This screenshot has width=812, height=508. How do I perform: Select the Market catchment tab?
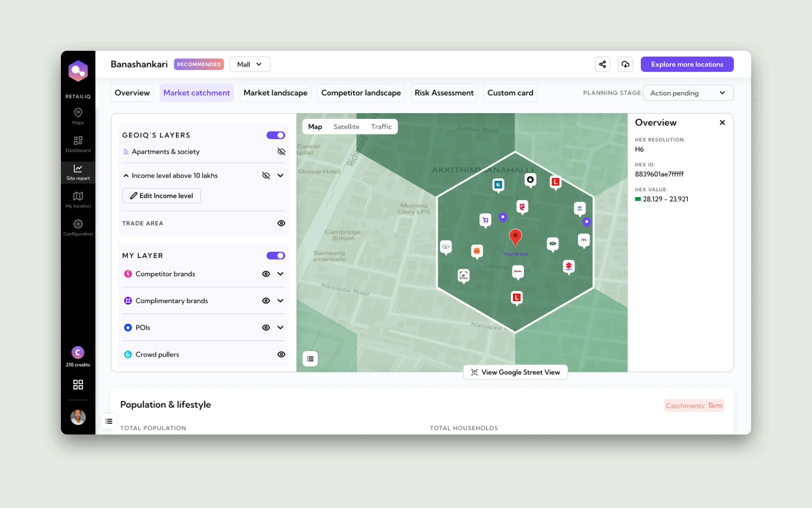pyautogui.click(x=197, y=93)
